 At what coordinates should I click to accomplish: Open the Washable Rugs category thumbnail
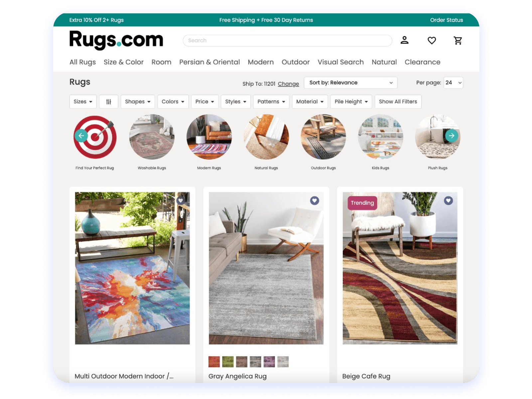pyautogui.click(x=152, y=136)
